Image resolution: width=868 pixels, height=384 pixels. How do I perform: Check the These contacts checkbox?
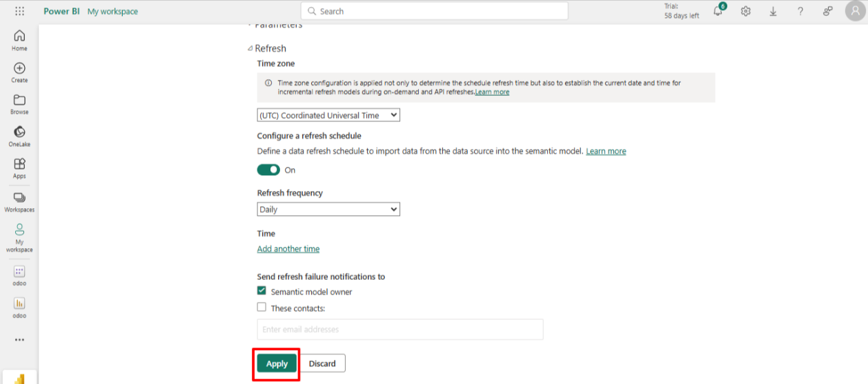[262, 307]
